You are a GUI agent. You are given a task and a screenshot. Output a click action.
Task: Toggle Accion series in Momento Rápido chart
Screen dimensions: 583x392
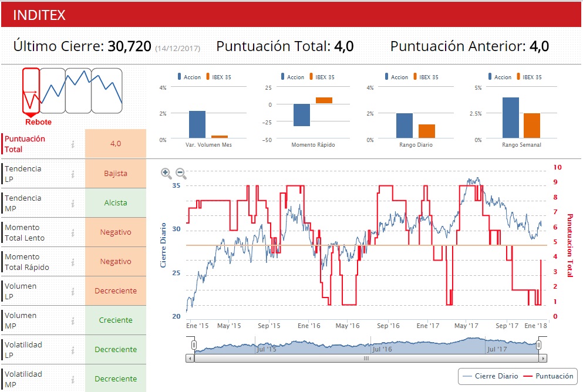293,77
